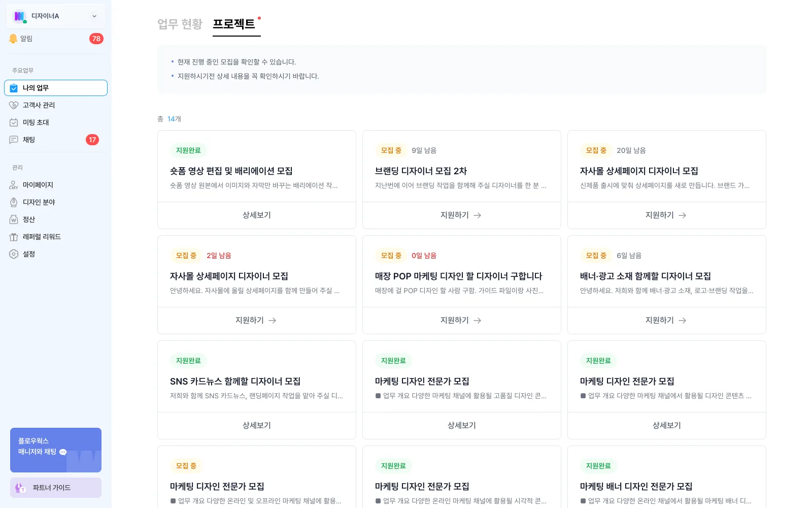Click the 설정 gear icon
This screenshot has width=812, height=508.
click(x=14, y=254)
